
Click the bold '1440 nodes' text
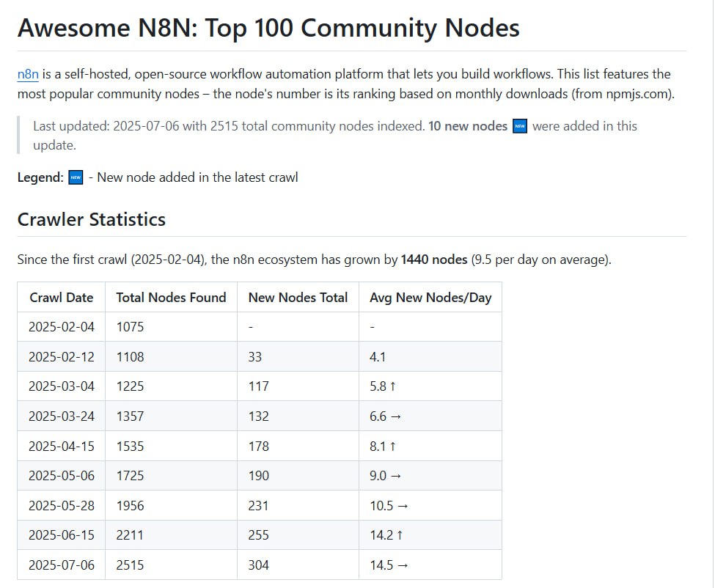point(434,260)
